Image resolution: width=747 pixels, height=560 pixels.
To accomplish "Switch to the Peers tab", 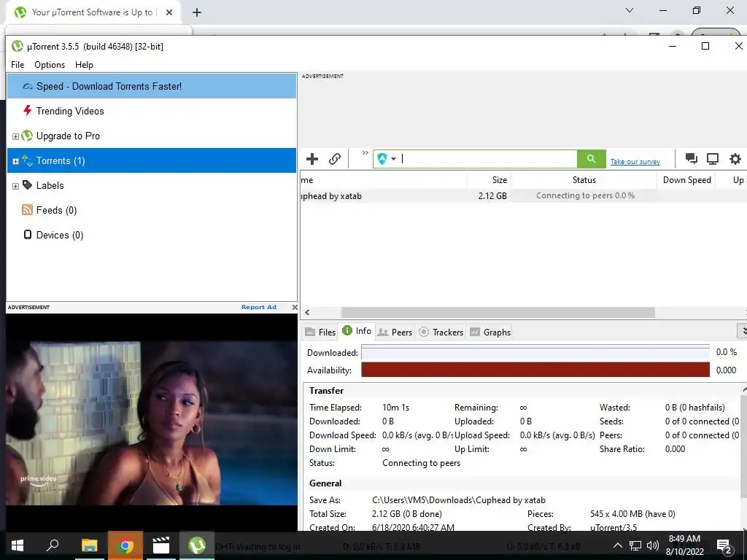I will [x=395, y=332].
